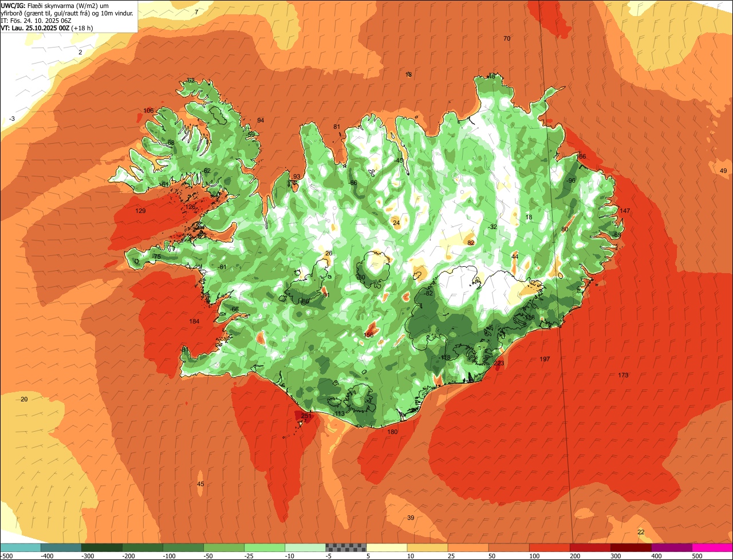The width and height of the screenshot is (733, 560).
Task: Click the legend label '-500'
Action: (x=6, y=556)
